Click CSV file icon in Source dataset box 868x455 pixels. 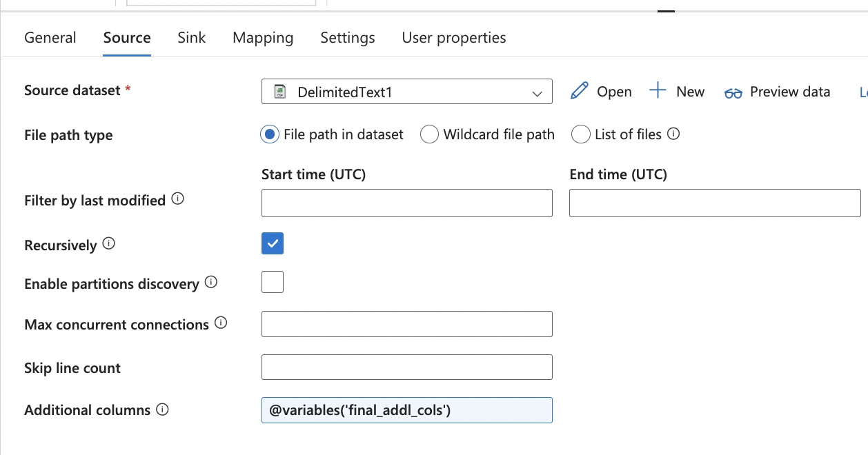280,92
